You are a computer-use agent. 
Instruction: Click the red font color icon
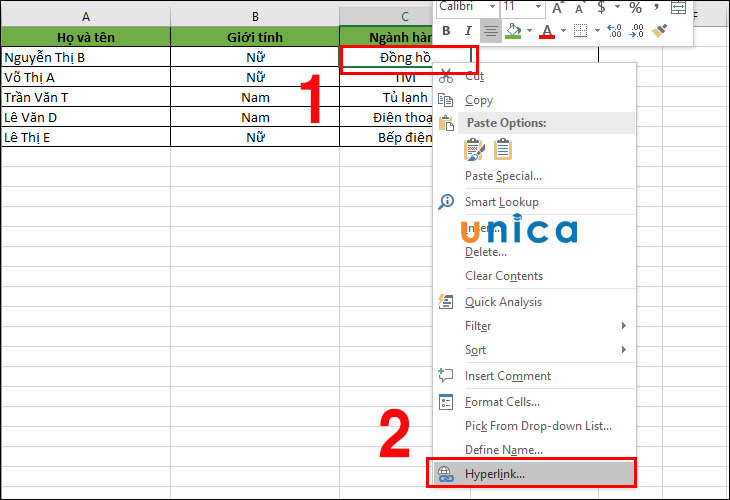[546, 31]
